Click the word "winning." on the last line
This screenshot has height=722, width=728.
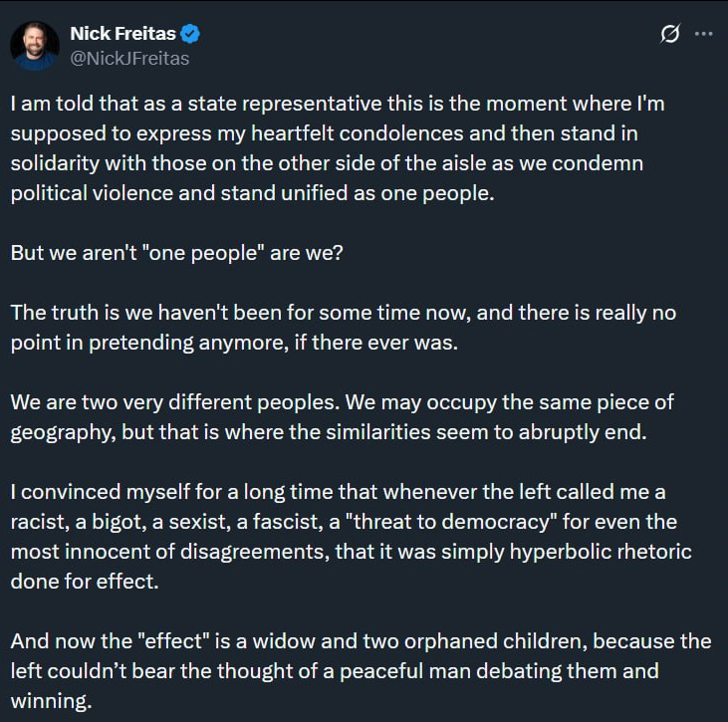pos(51,701)
